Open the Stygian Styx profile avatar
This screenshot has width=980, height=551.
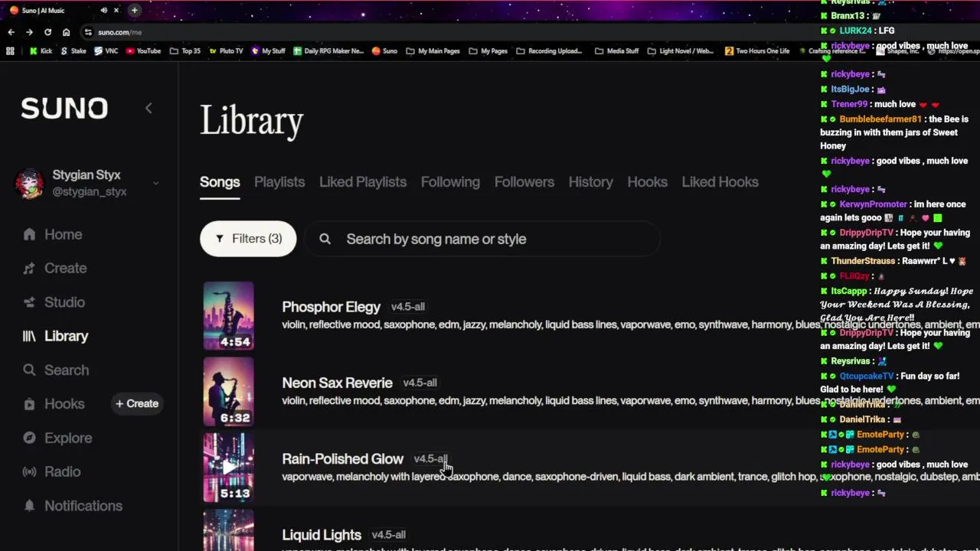pyautogui.click(x=30, y=183)
